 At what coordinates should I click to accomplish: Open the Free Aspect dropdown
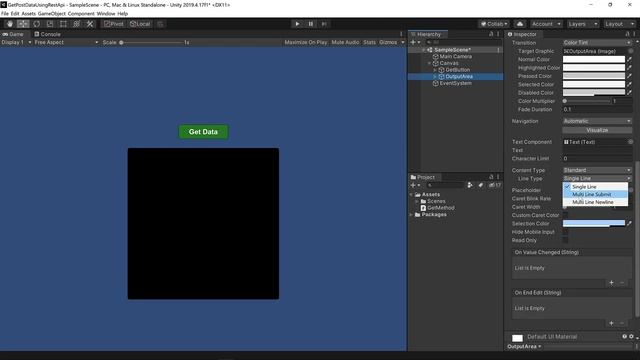point(66,42)
